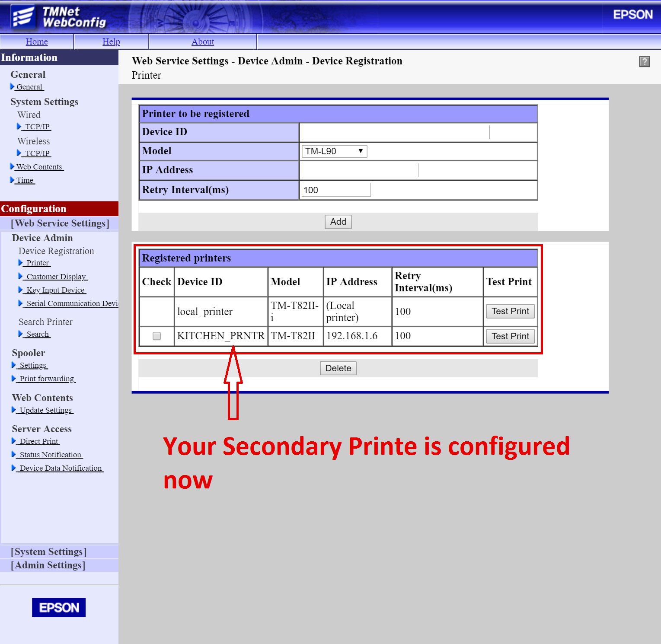
Task: Open the About tab
Action: 203,42
